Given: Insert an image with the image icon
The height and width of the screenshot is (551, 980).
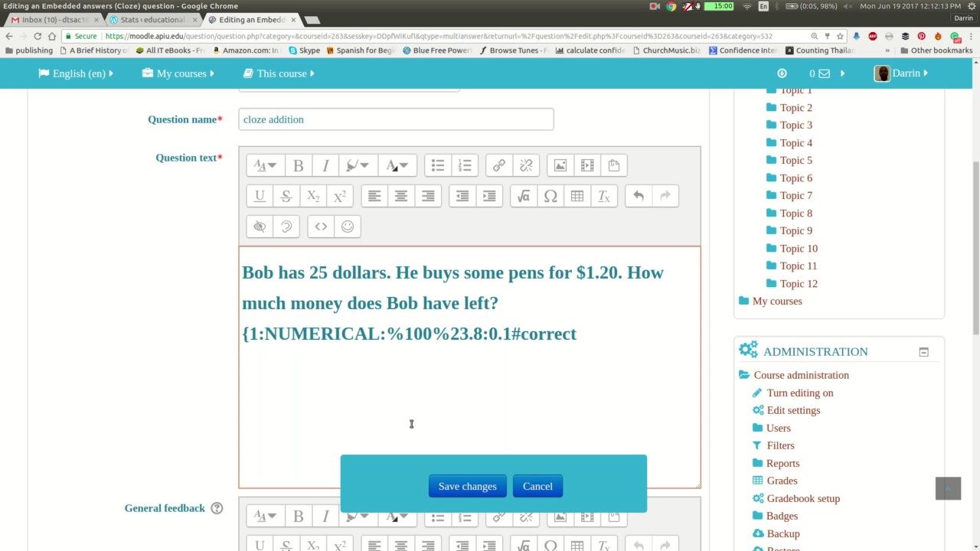Looking at the screenshot, I should [x=560, y=165].
